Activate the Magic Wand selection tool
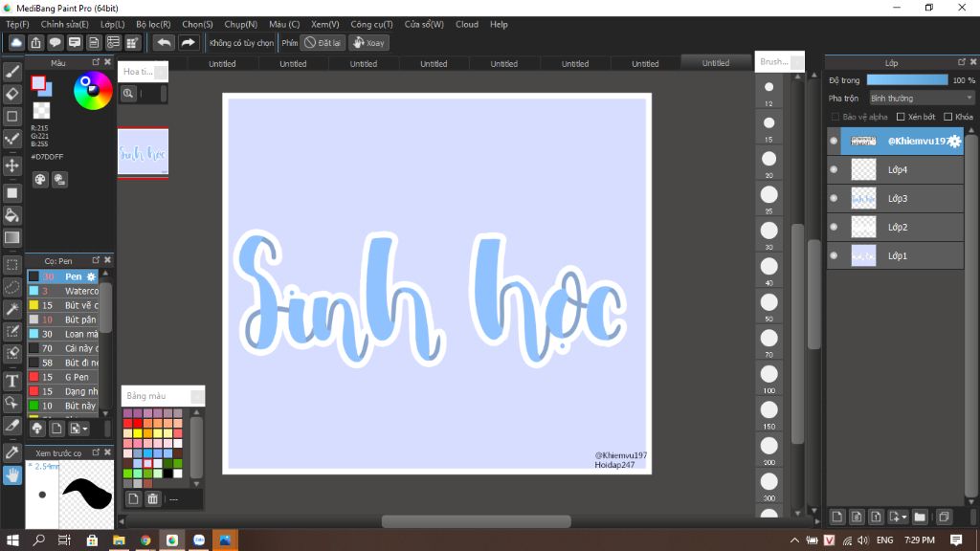This screenshot has height=551, width=980. point(12,309)
